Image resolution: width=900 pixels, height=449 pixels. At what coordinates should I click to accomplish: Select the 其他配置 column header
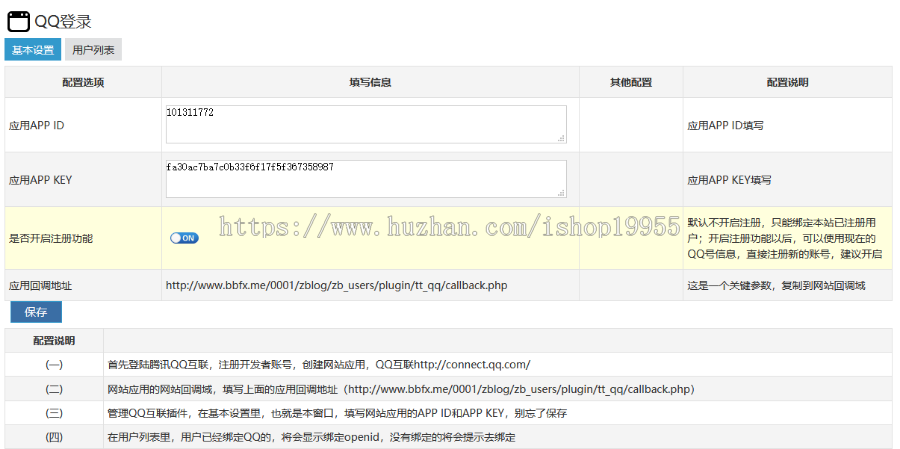point(631,83)
